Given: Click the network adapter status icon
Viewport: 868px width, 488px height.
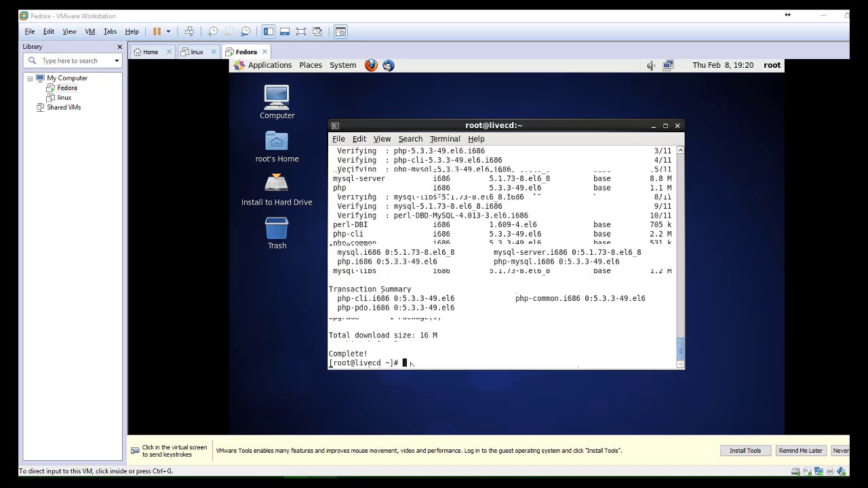Looking at the screenshot, I should 818,471.
